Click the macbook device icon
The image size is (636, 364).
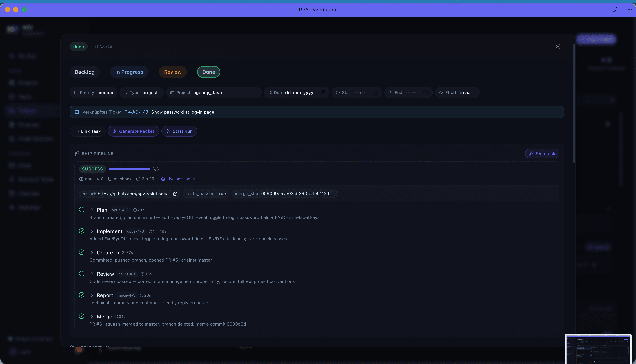pyautogui.click(x=110, y=179)
